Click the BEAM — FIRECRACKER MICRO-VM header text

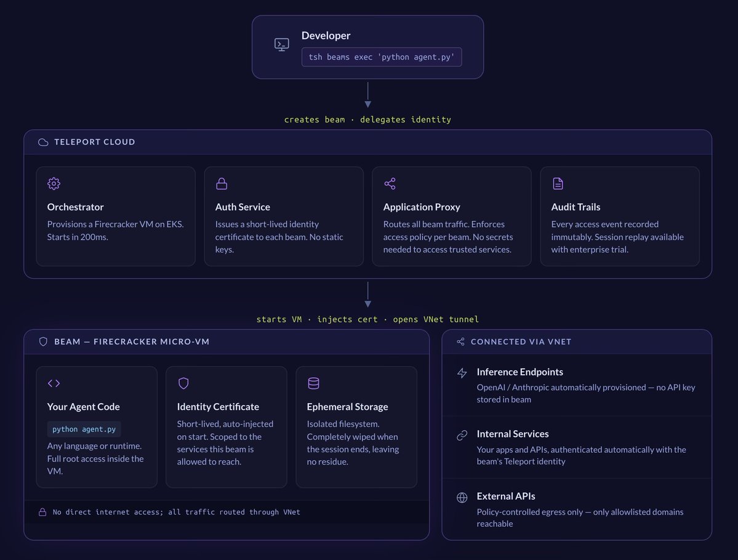(132, 342)
